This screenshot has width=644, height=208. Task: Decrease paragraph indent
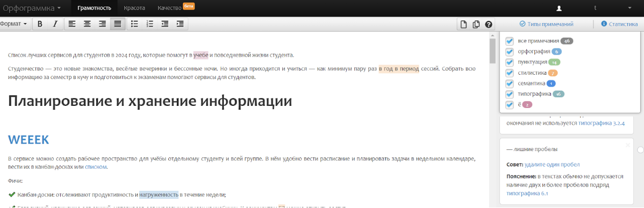pyautogui.click(x=164, y=24)
